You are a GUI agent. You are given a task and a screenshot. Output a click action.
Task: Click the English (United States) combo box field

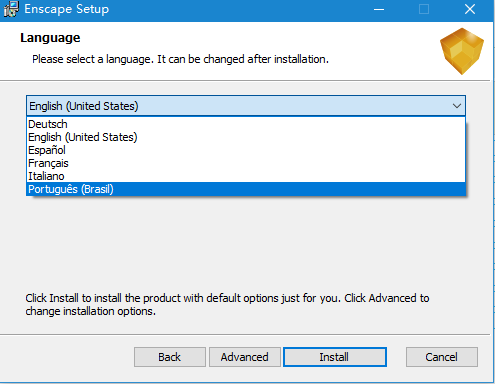pos(246,106)
